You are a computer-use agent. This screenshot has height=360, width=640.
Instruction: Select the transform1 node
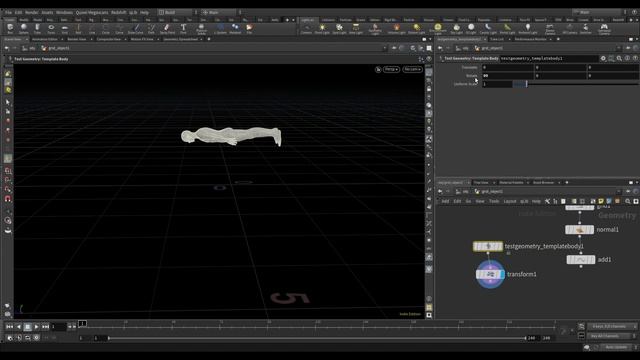click(x=490, y=274)
